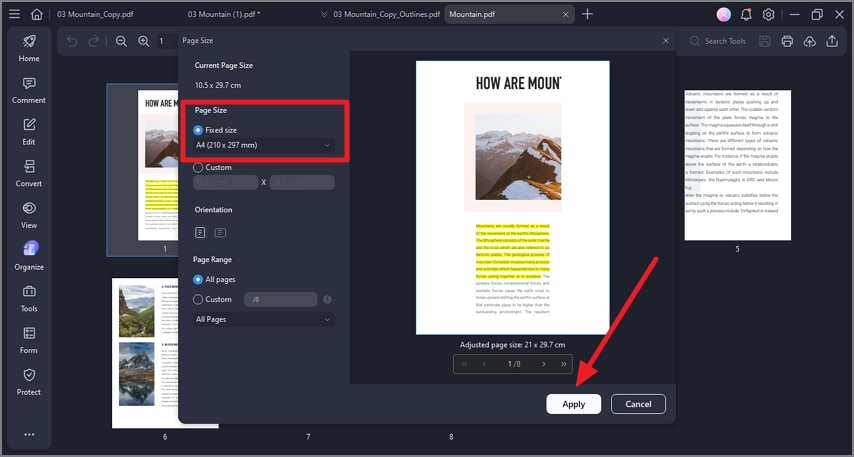The image size is (854, 457).
Task: Open the Protect tool
Action: (x=29, y=382)
